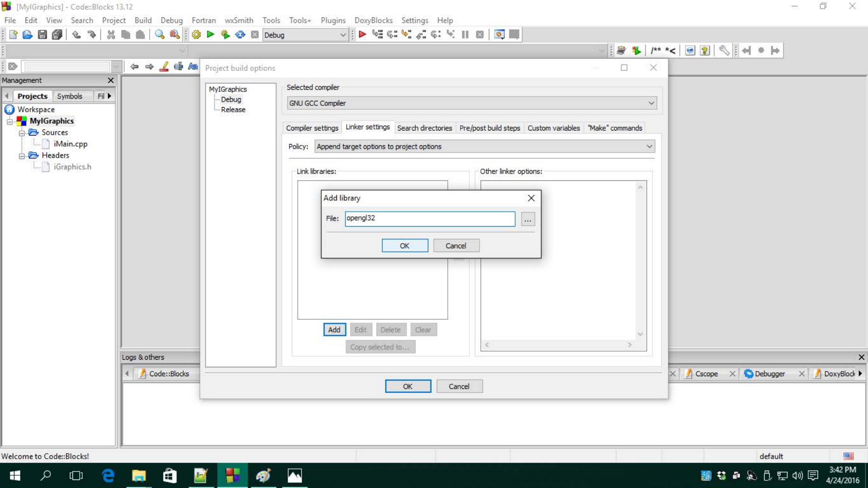Confirm Add library with OK
The height and width of the screenshot is (488, 868).
(x=405, y=246)
